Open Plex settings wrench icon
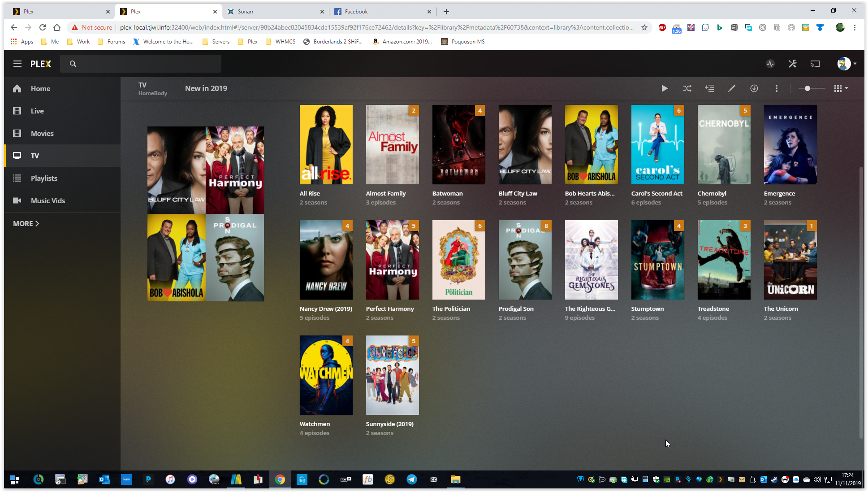 click(793, 64)
